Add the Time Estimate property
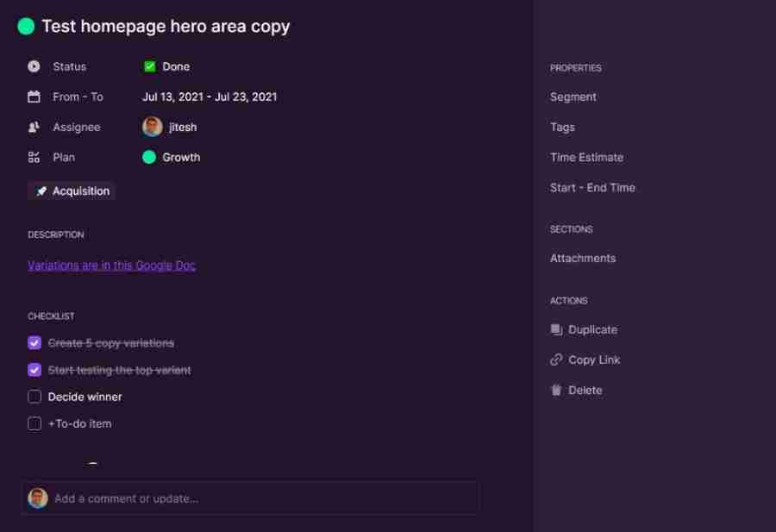This screenshot has height=532, width=776. pyautogui.click(x=586, y=158)
